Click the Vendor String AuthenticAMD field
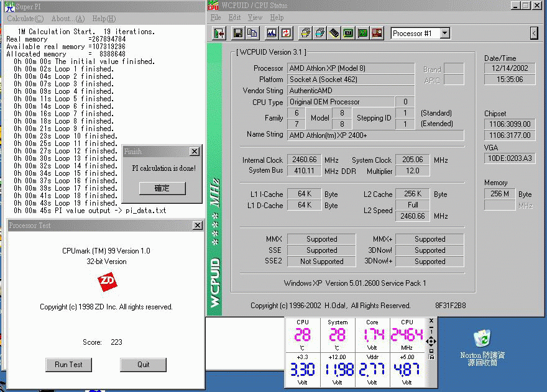Viewport: 547px width, 392px height. coord(351,91)
